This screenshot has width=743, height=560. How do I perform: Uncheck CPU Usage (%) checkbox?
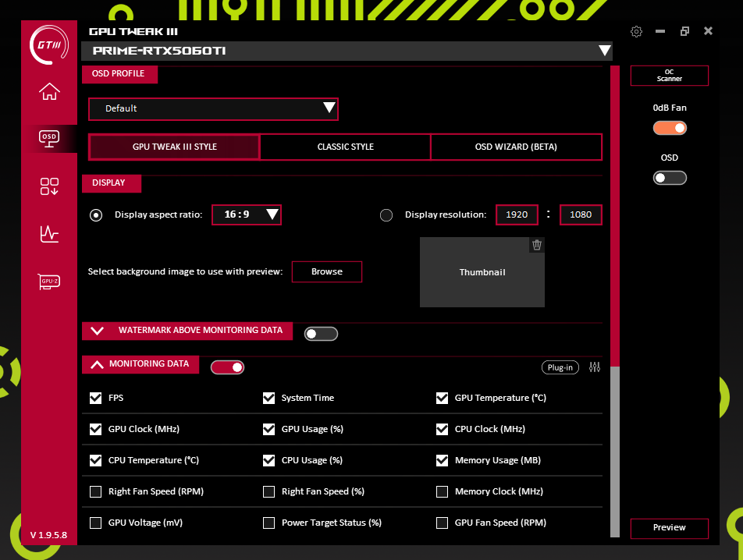(268, 460)
